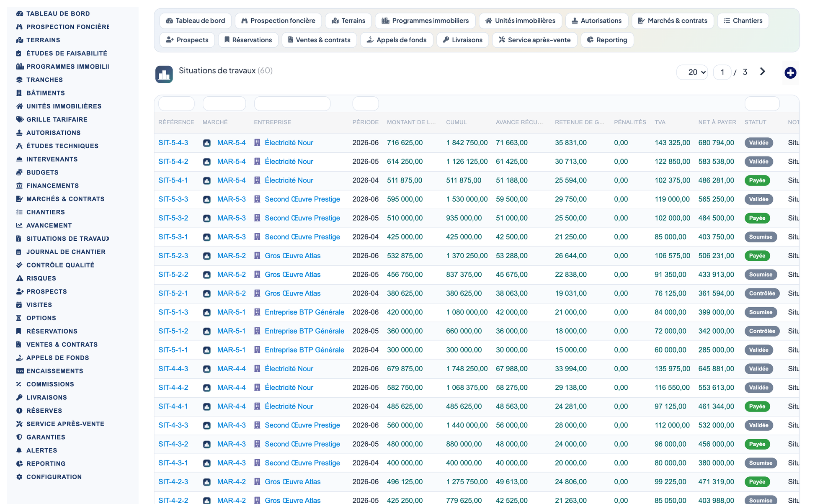The height and width of the screenshot is (504, 815).
Task: Click the Prospection foncière binoculars sidebar icon
Action: click(19, 27)
